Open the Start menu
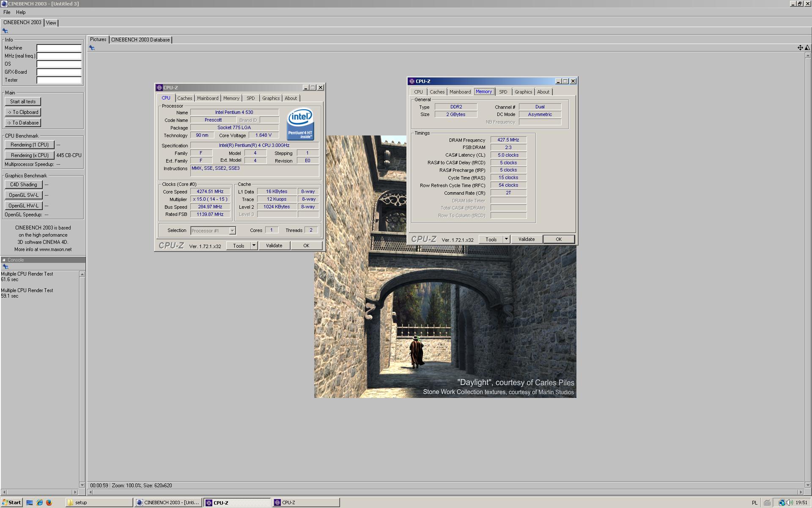 coord(11,502)
